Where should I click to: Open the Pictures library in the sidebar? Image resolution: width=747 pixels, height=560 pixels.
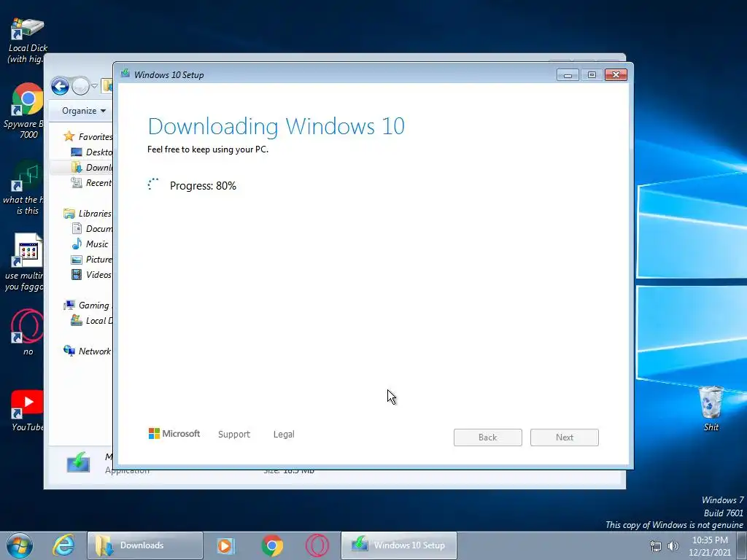pyautogui.click(x=91, y=259)
